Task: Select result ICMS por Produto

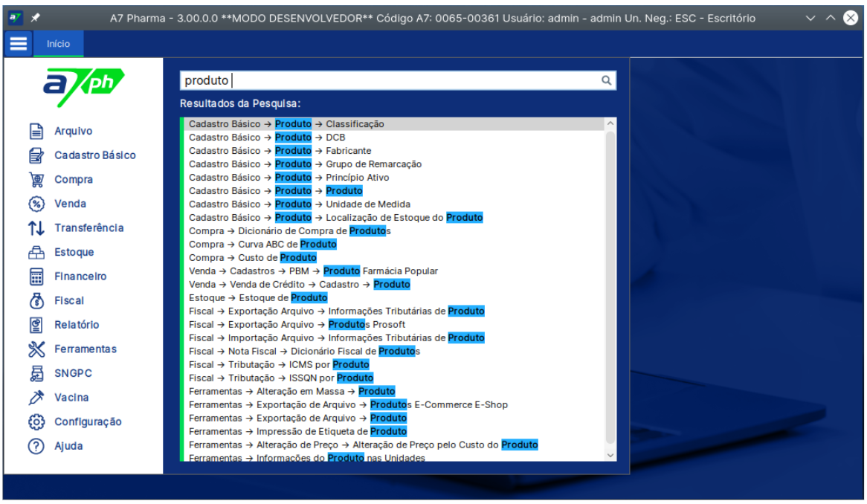Action: click(x=394, y=365)
